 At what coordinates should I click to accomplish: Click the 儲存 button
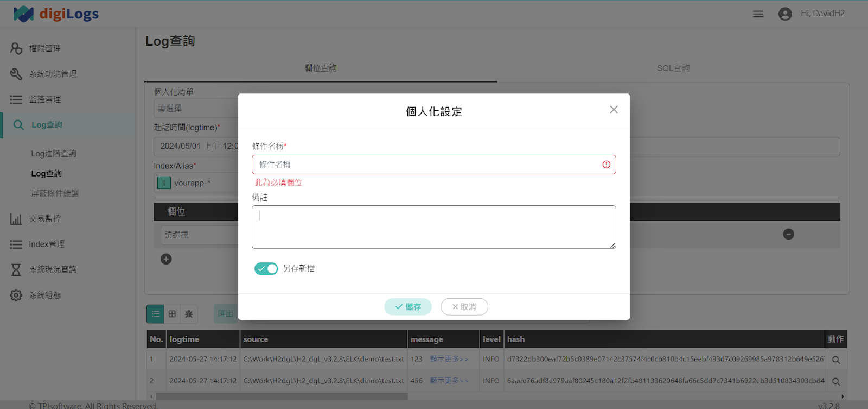[x=408, y=307]
